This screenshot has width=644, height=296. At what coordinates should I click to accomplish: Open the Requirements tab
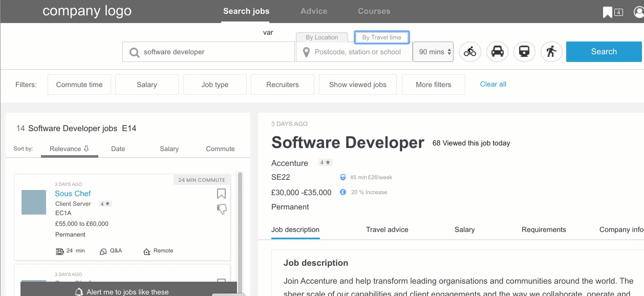point(544,229)
